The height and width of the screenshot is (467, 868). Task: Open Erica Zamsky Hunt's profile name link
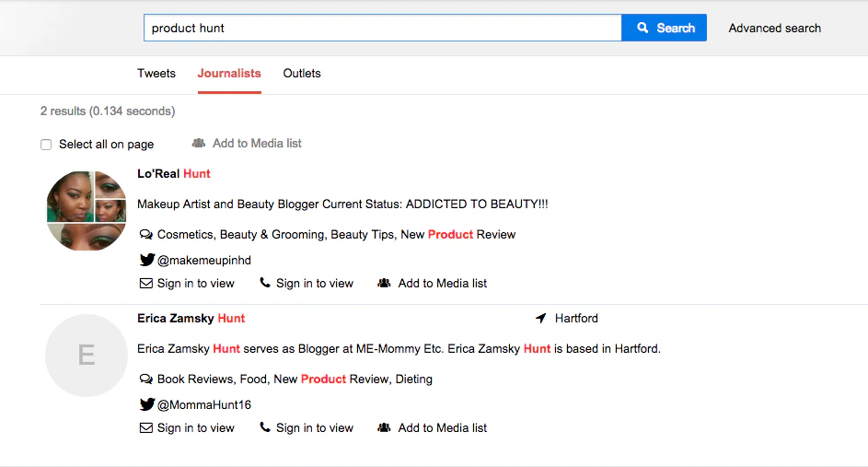point(191,318)
